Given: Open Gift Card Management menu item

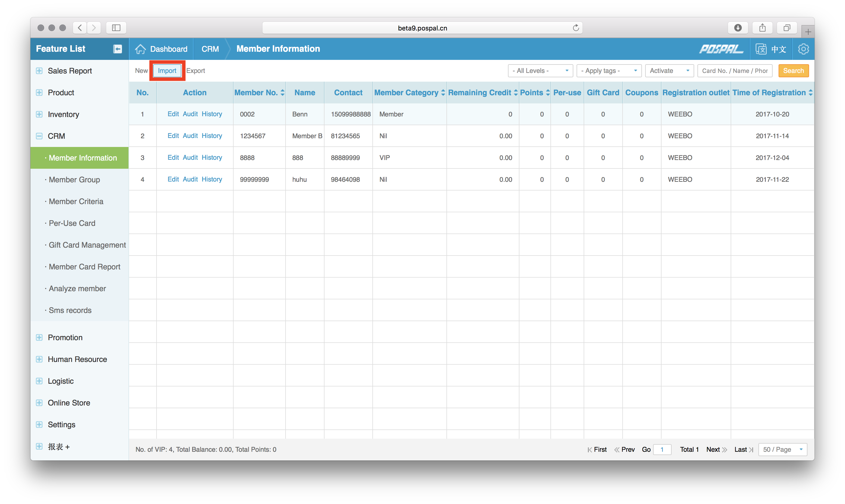Looking at the screenshot, I should 87,245.
